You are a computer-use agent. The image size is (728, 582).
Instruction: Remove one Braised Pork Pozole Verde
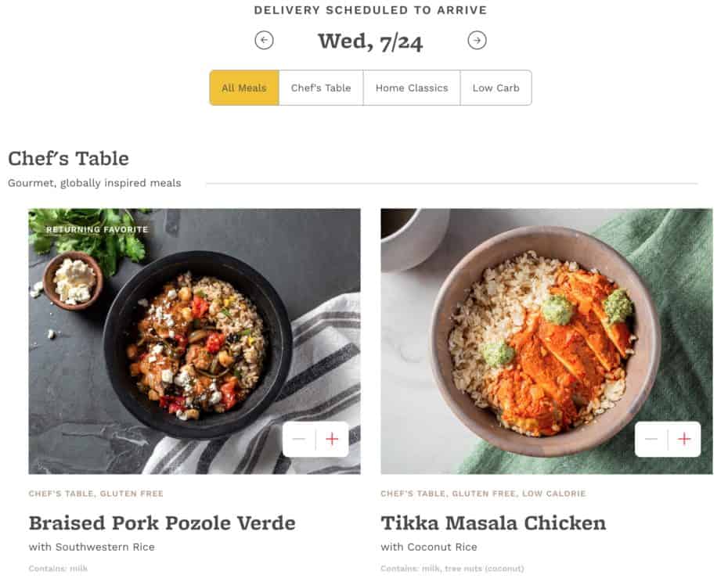[x=298, y=440]
